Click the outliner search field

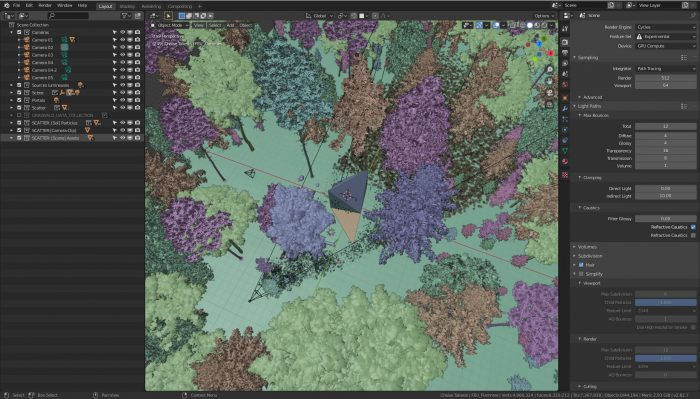pyautogui.click(x=68, y=16)
